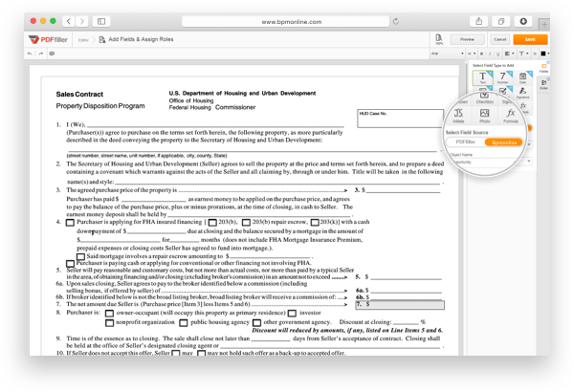Switch to the Order side tab
Image resolution: width=574 pixels, height=392 pixels.
coord(543,84)
